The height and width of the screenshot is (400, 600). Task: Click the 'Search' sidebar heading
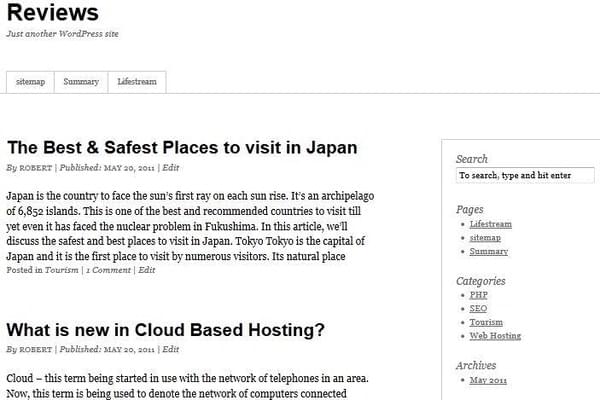[472, 159]
